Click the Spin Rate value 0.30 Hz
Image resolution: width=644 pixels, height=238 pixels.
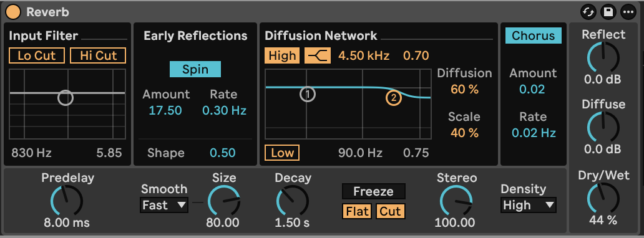pos(224,110)
